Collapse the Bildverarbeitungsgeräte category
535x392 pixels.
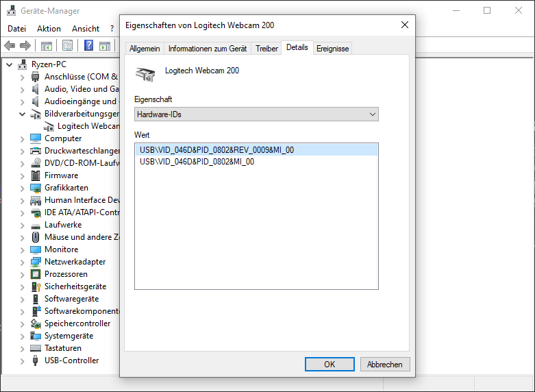(22, 114)
